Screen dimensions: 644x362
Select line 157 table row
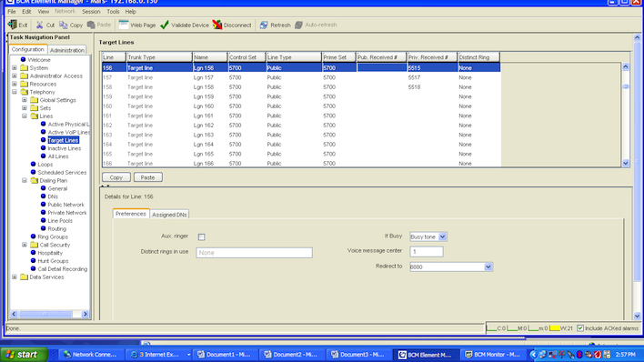pyautogui.click(x=301, y=77)
